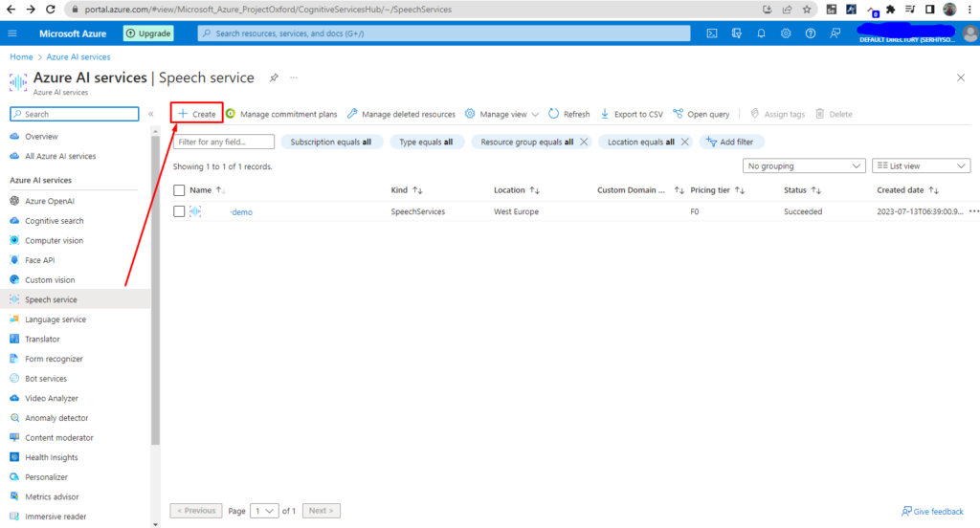Open the Chrome three-dot menu

point(969,10)
